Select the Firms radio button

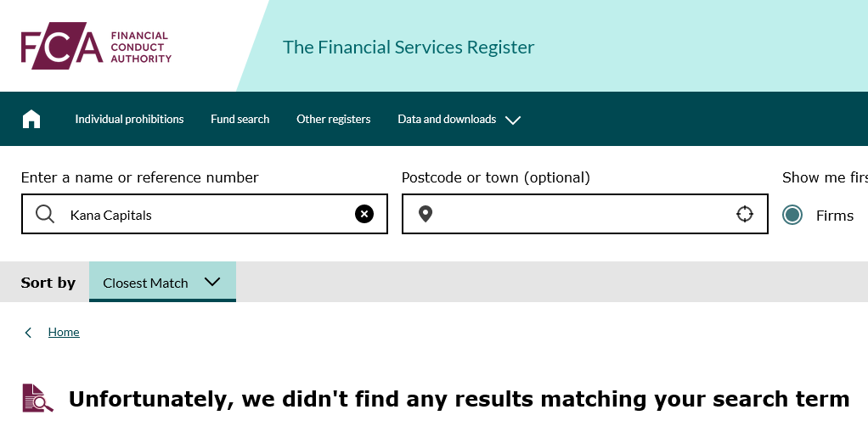792,215
